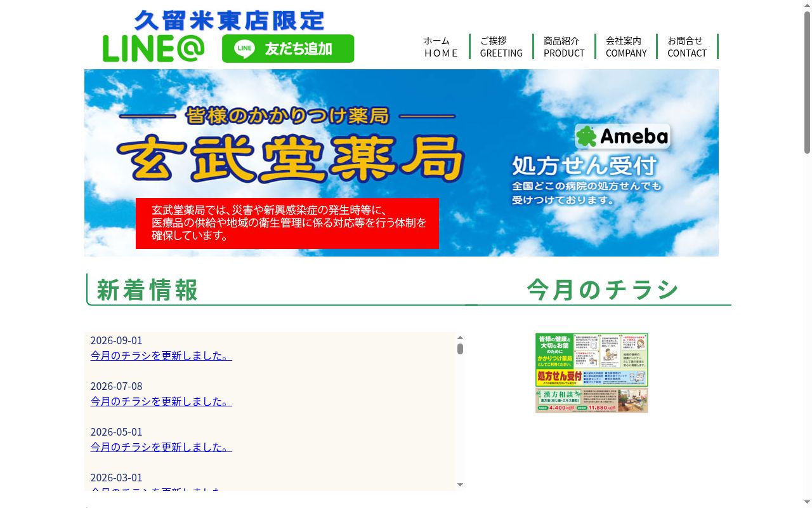
Task: Click the news list scroll-down arrow
Action: pyautogui.click(x=460, y=485)
